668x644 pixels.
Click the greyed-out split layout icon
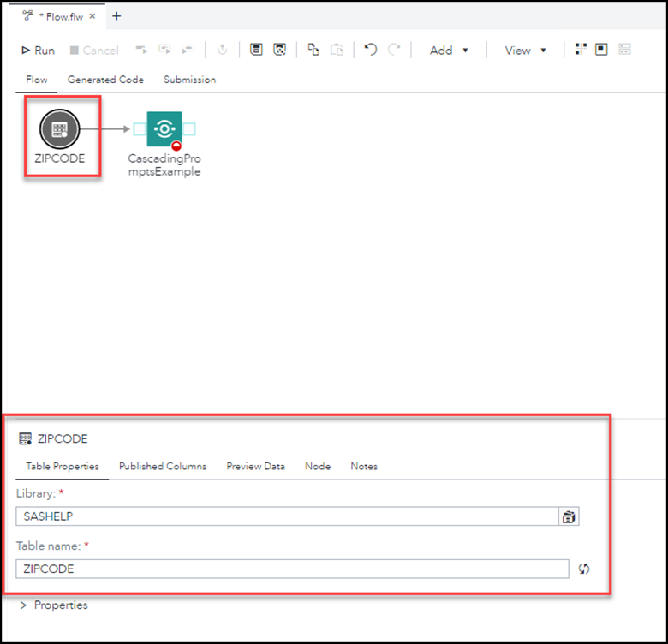click(x=624, y=50)
